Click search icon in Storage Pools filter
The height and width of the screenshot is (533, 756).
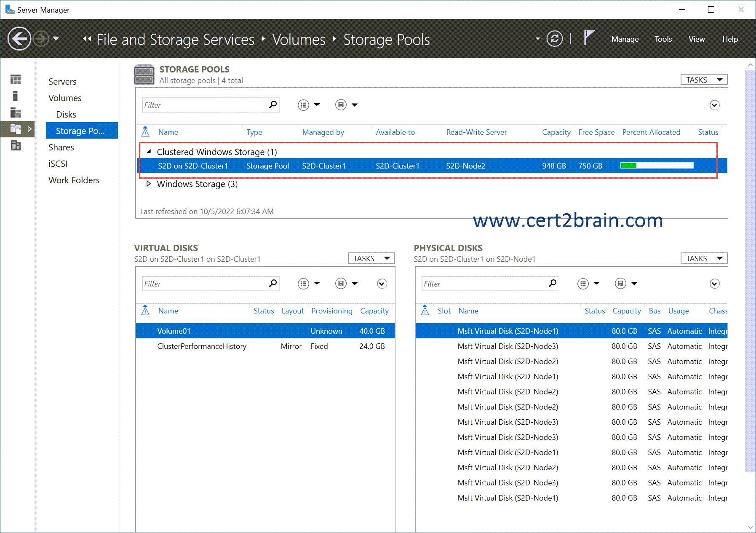[273, 104]
